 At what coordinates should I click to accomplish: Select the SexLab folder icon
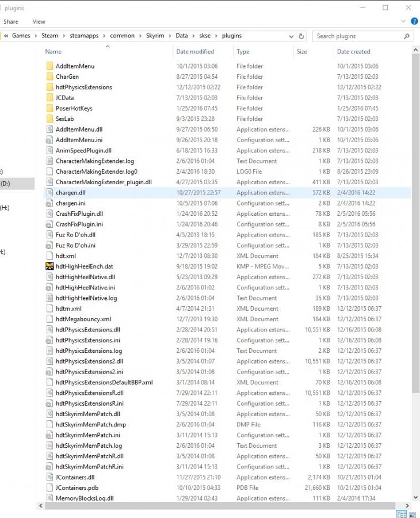[49, 119]
